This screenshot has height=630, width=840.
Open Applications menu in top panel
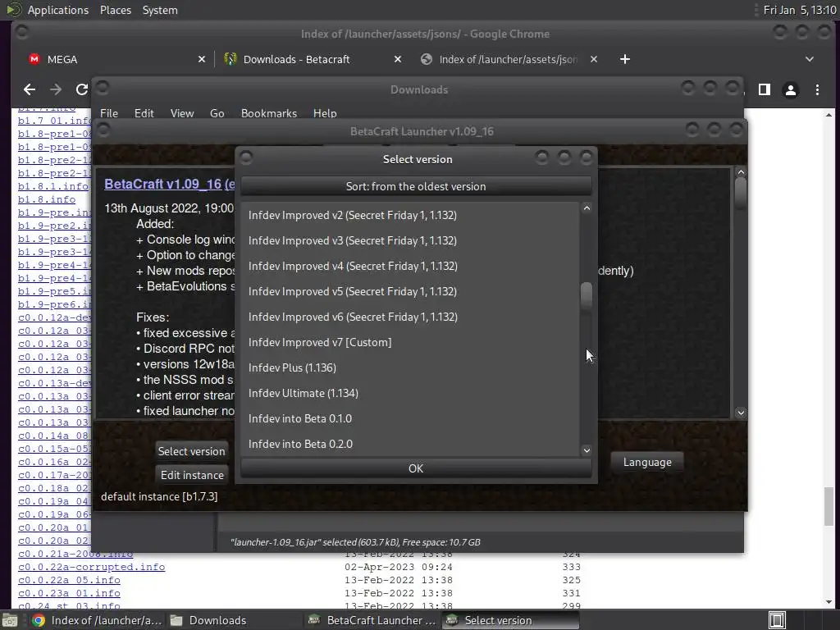click(58, 10)
